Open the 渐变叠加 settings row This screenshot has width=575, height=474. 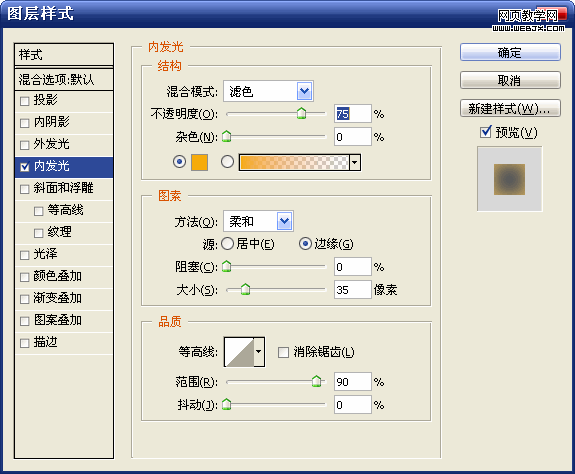tap(64, 299)
